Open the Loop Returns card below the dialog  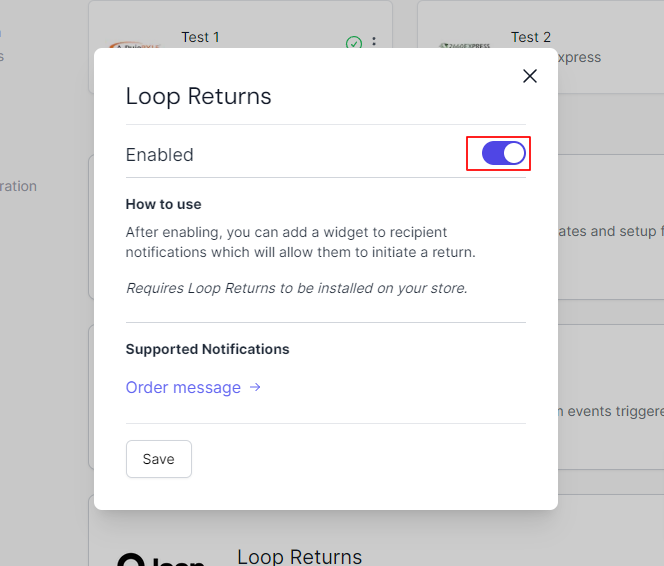(x=299, y=556)
